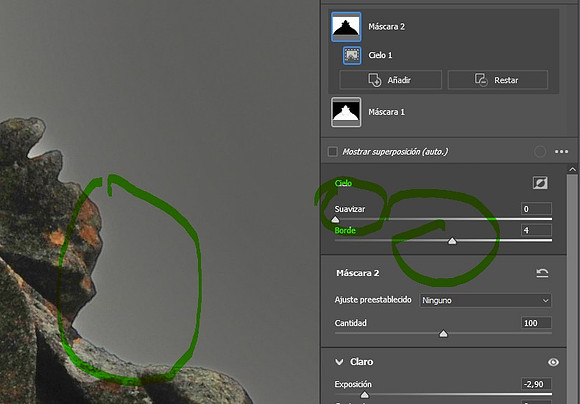The height and width of the screenshot is (404, 580).
Task: Click the Cantidad value field
Action: 536,323
